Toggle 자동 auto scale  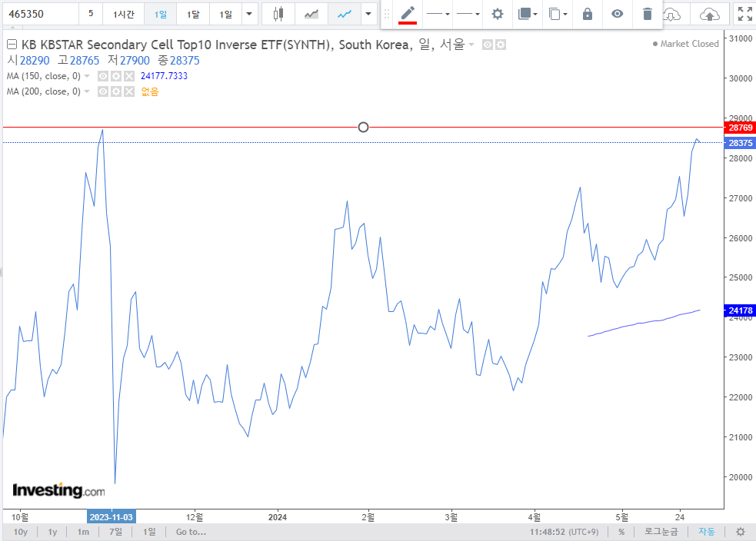[x=706, y=532]
